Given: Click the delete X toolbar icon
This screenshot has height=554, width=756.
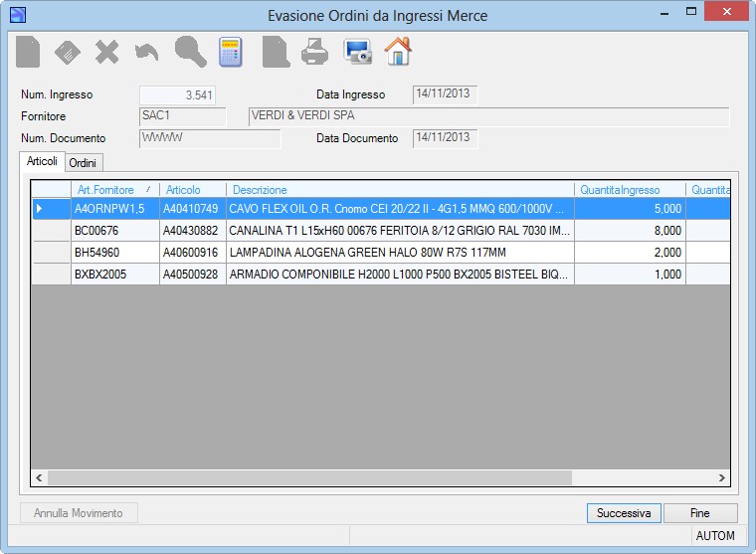Looking at the screenshot, I should pos(107,52).
